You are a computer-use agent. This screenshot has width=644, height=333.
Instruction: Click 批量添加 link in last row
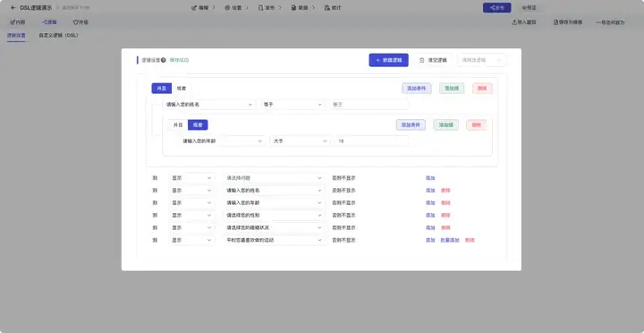[x=450, y=240]
